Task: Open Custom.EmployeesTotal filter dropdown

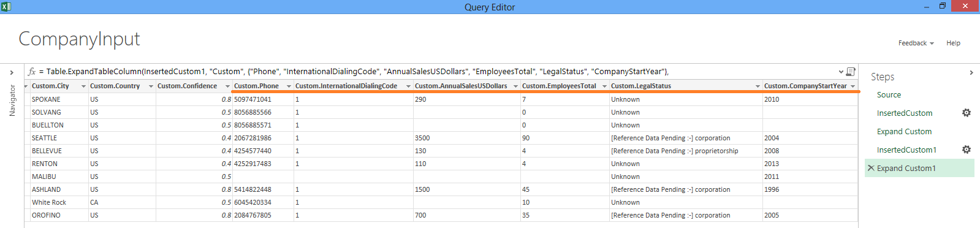Action: (604, 86)
